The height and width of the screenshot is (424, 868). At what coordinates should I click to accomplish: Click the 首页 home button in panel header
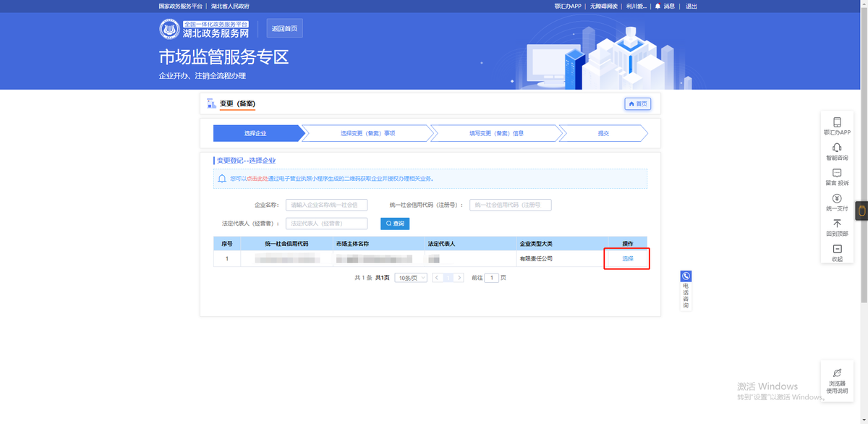point(637,104)
